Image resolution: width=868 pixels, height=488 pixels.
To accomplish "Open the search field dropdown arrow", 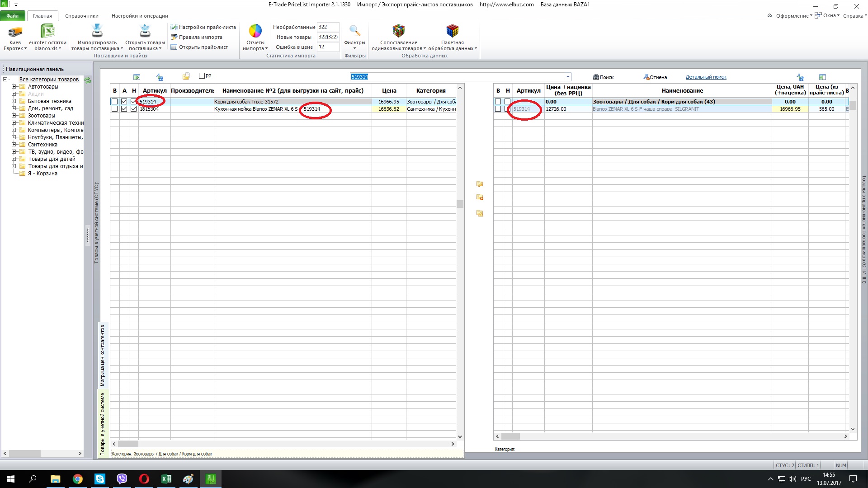I will (568, 77).
